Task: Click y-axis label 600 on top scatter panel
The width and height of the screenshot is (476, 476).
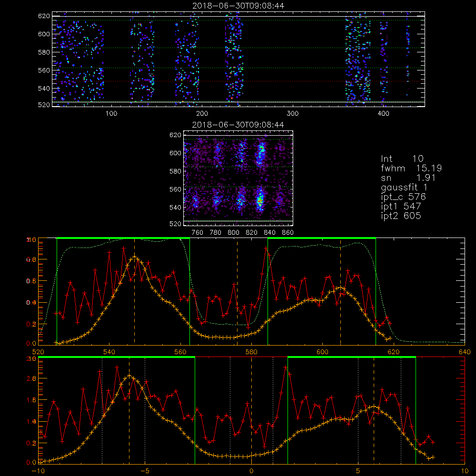Action: (x=44, y=34)
